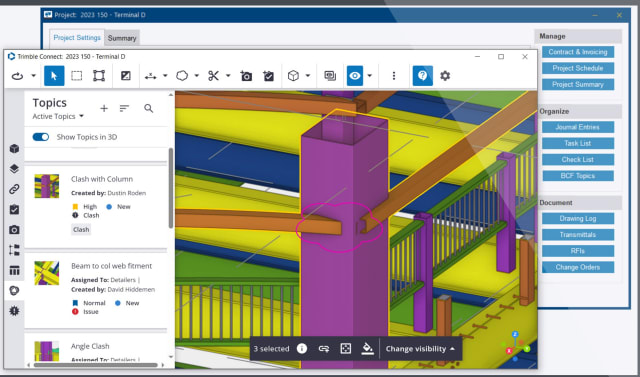
Task: Select the clip plane scissors tool
Action: click(x=213, y=76)
